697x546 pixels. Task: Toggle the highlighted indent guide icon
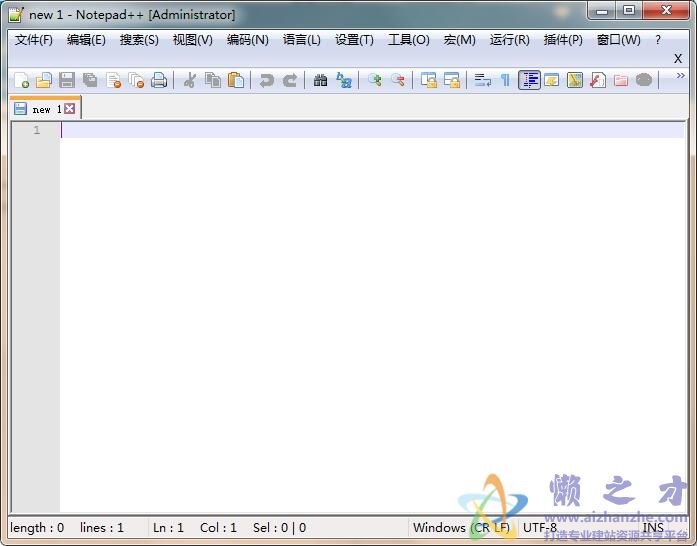pos(529,80)
